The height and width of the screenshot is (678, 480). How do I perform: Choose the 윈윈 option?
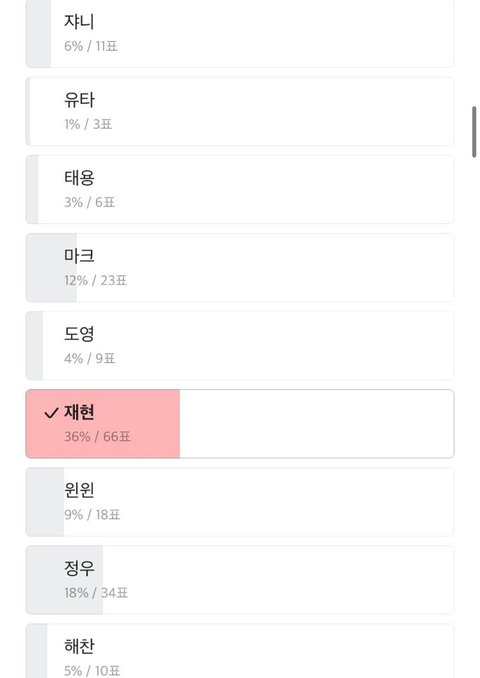coord(240,502)
